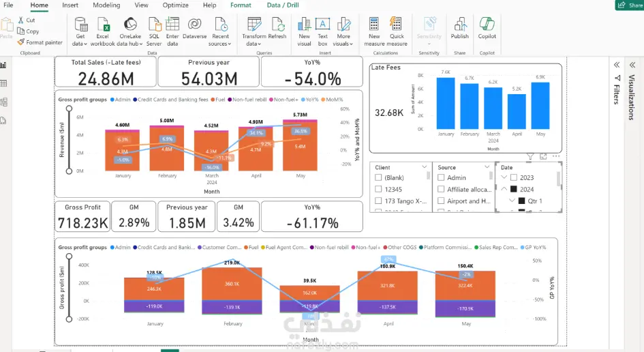Expand the Recent sources dropdown
The image size is (644, 352).
pos(221,32)
